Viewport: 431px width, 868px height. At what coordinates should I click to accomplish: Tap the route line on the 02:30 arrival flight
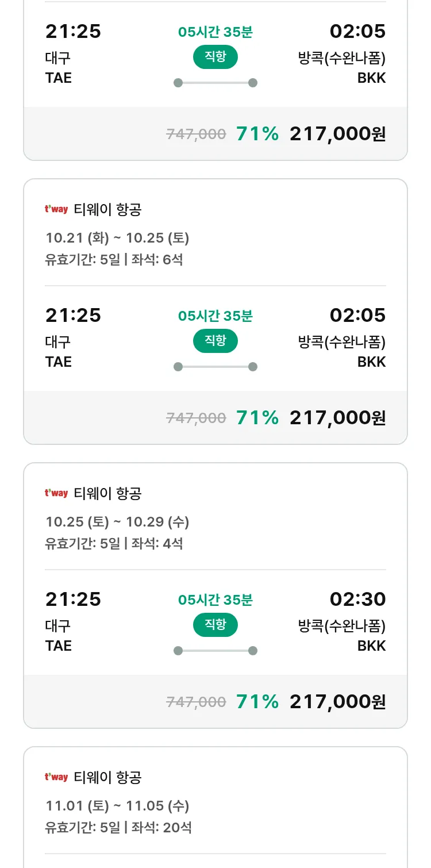click(215, 651)
